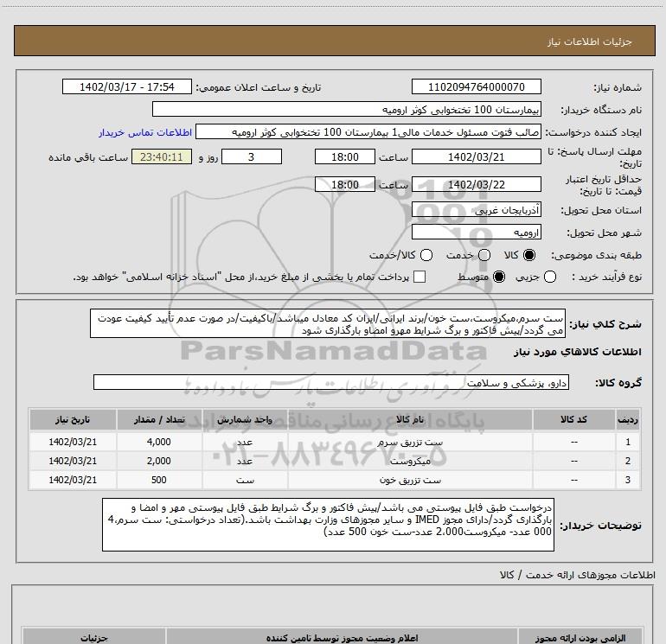
Task: Select the جزیی purchase type radio
Action: (x=549, y=277)
